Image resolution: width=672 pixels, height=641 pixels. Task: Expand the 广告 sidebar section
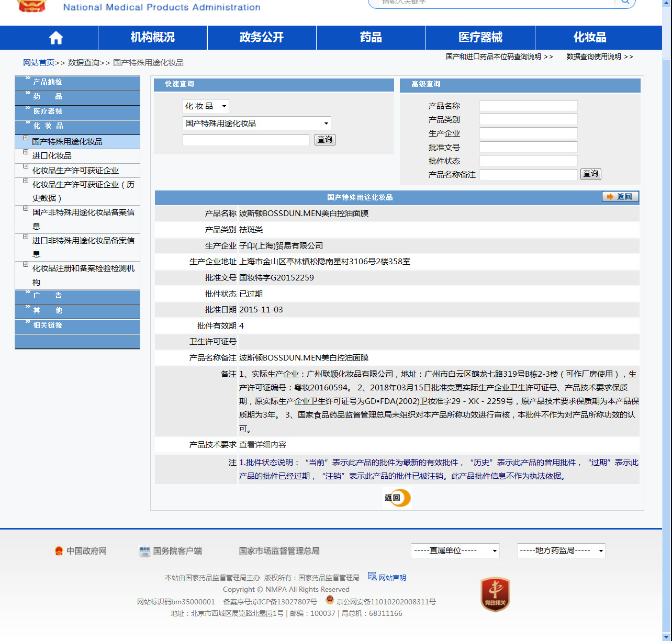coord(77,296)
